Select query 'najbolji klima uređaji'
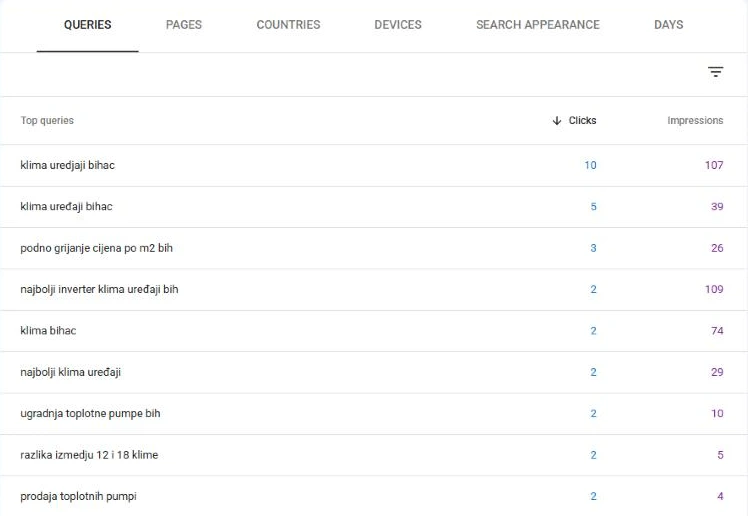 point(71,372)
